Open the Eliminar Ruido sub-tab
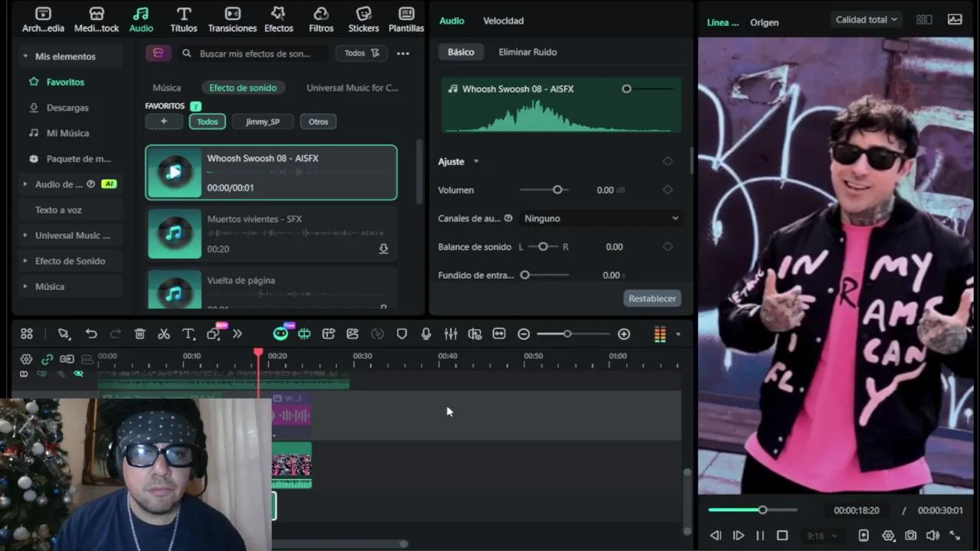Viewport: 980px width, 551px height. pyautogui.click(x=528, y=52)
